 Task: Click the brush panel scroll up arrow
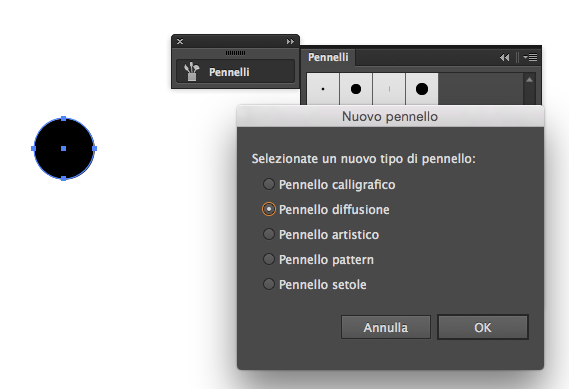tap(529, 80)
